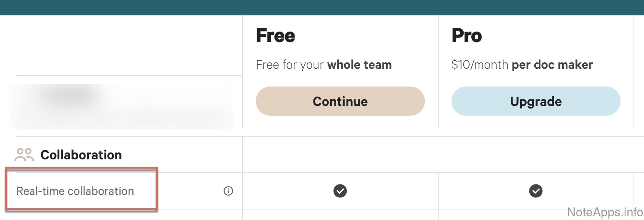Click the empty Free cell in Collaboration header row
This screenshot has height=220, width=644.
[340, 155]
